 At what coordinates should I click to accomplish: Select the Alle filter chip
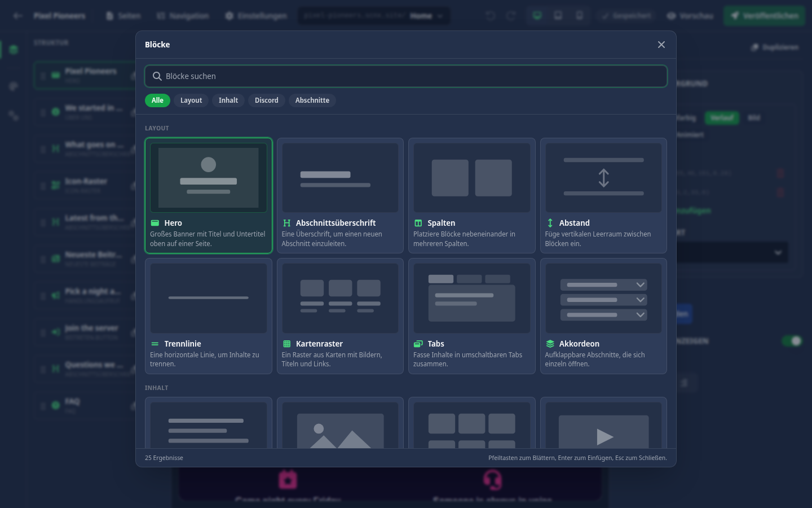click(x=157, y=100)
